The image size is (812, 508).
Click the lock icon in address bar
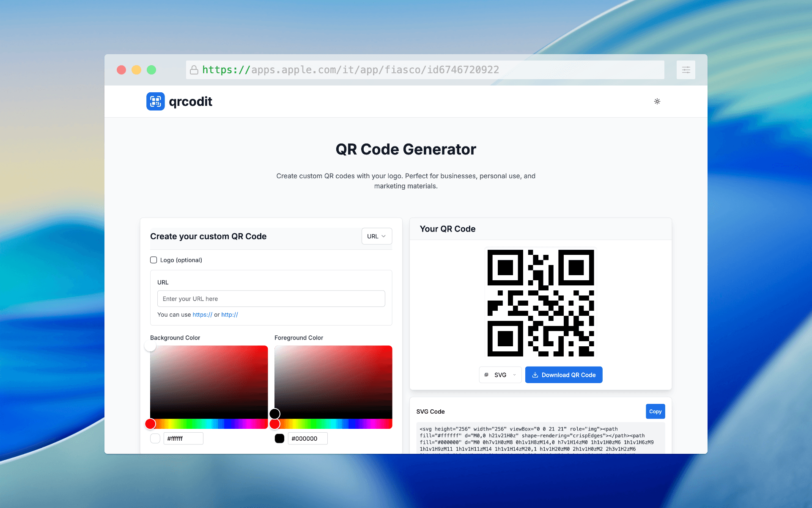(x=194, y=70)
